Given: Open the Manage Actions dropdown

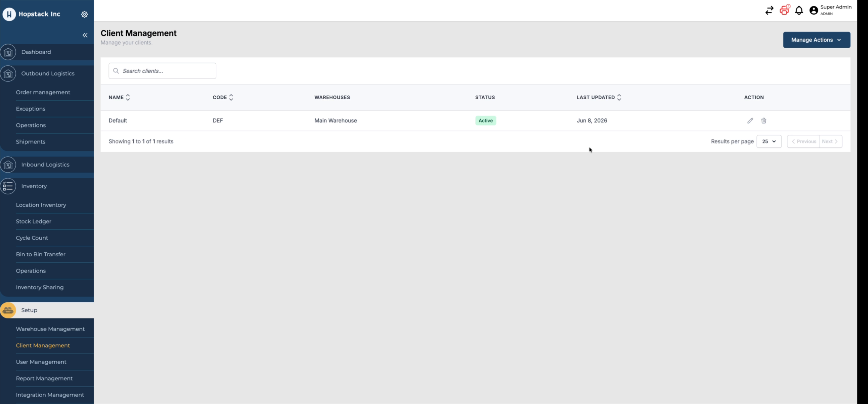Looking at the screenshot, I should click(816, 40).
